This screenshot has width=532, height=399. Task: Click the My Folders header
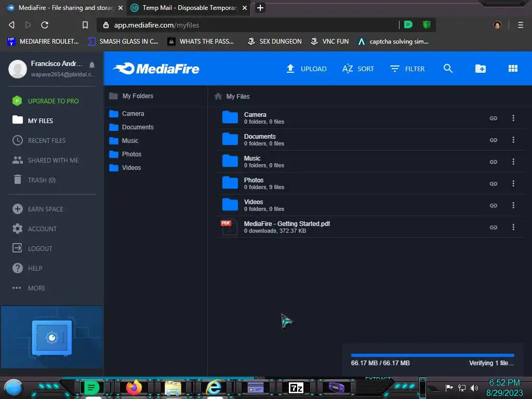pyautogui.click(x=131, y=96)
